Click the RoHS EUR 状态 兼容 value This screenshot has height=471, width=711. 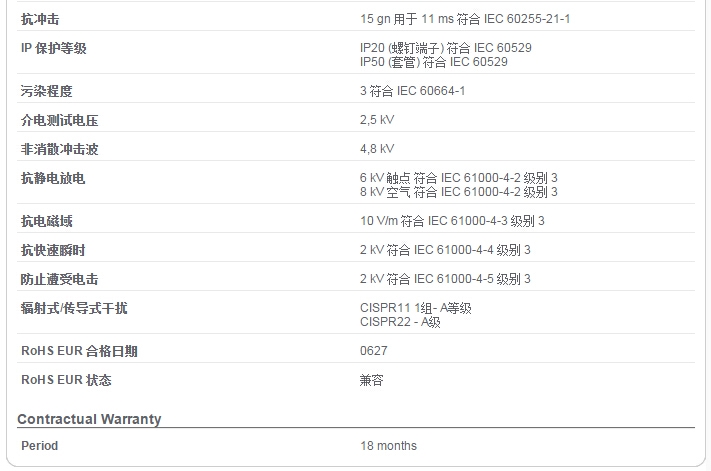371,380
